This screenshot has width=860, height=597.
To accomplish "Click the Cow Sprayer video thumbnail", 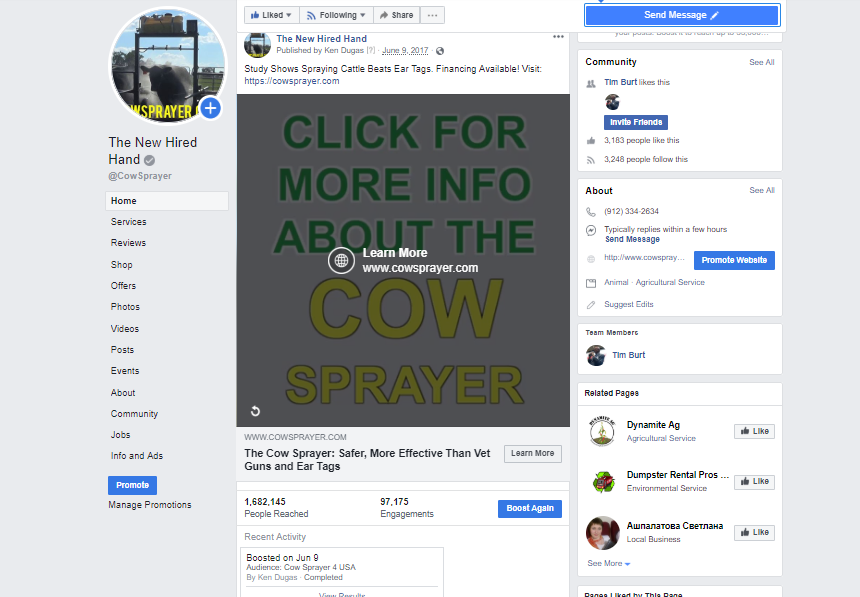I will [x=403, y=261].
